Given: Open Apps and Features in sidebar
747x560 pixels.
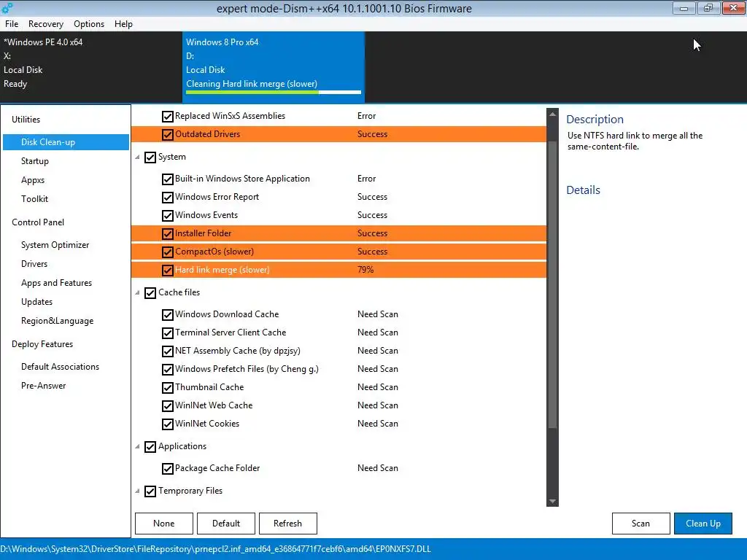Looking at the screenshot, I should pyautogui.click(x=56, y=283).
